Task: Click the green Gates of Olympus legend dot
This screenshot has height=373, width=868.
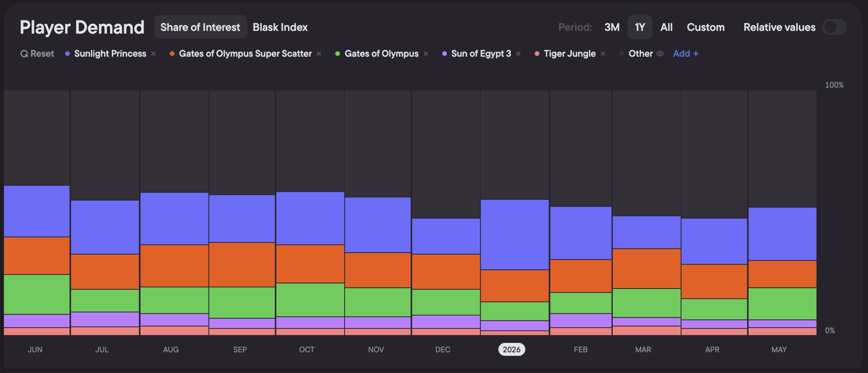Action: click(338, 53)
